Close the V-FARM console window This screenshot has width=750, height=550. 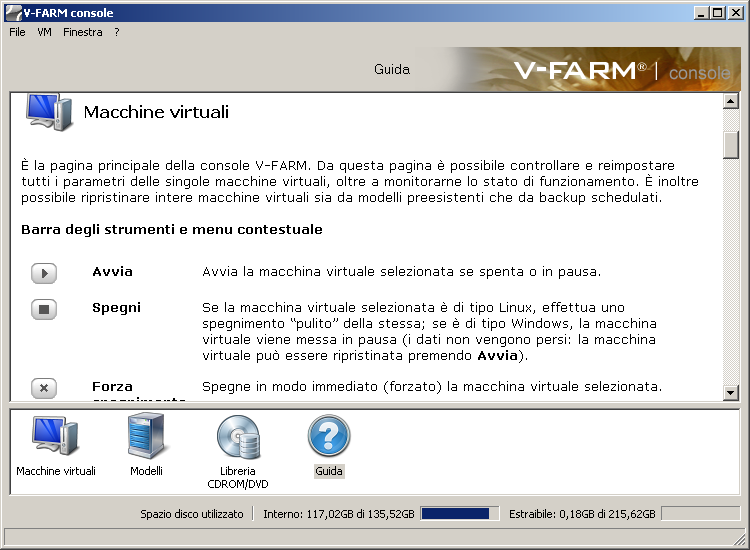pos(736,13)
